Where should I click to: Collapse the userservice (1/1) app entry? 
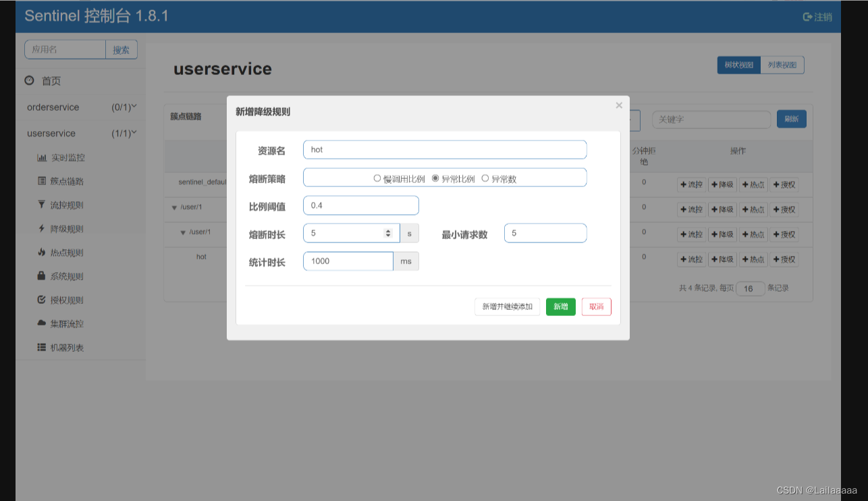click(x=81, y=134)
